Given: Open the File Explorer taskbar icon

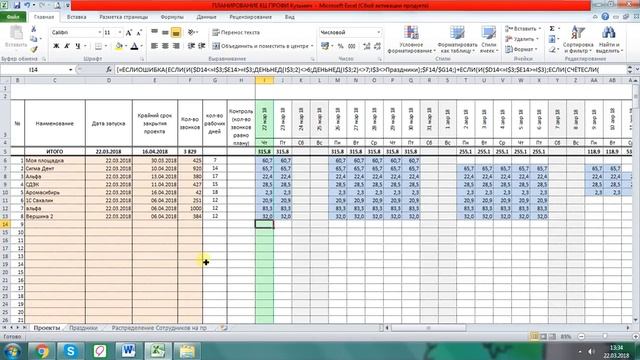Looking at the screenshot, I should coord(187,351).
